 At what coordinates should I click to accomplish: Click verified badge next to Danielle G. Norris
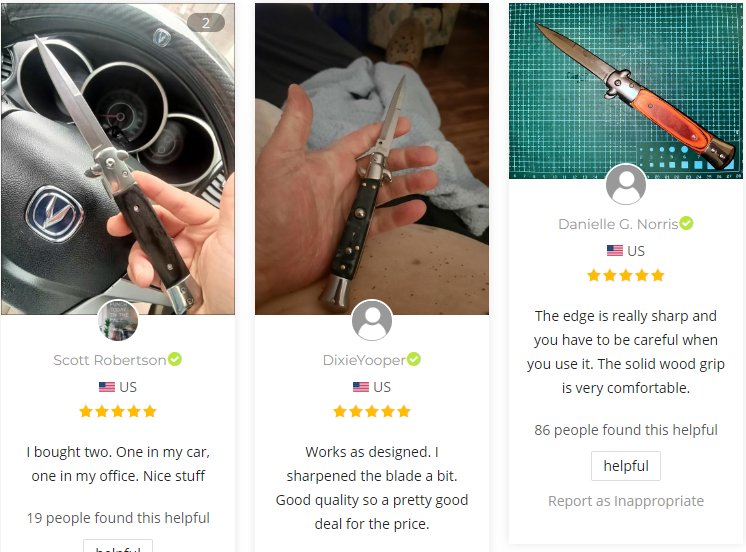(x=686, y=223)
